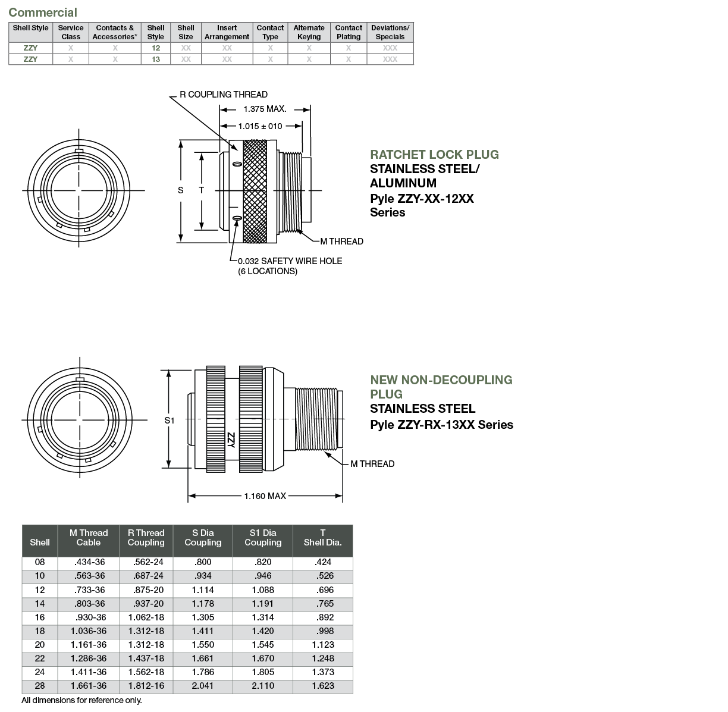Select the "(6 LOCATIONS)" note
This screenshot has height=712, width=728.
click(268, 271)
